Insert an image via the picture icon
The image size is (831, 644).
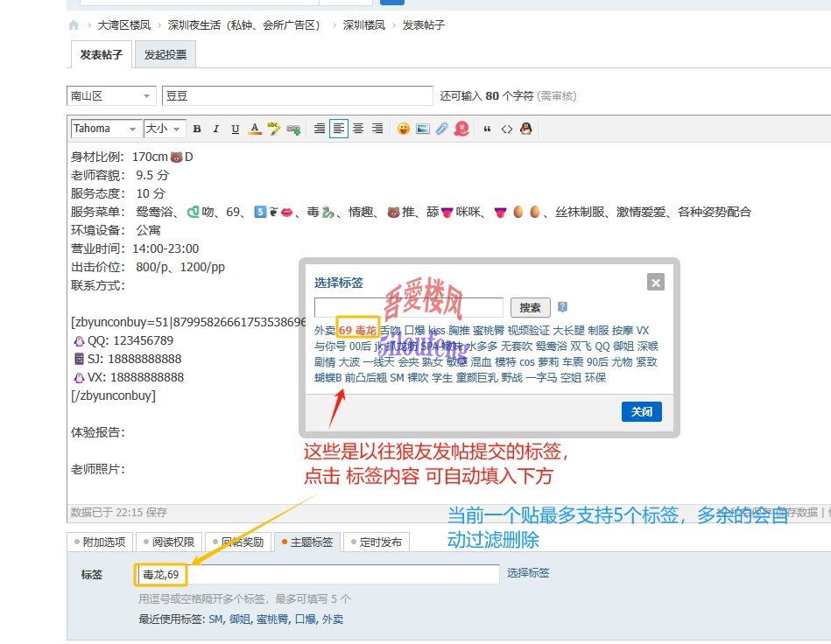tap(422, 129)
